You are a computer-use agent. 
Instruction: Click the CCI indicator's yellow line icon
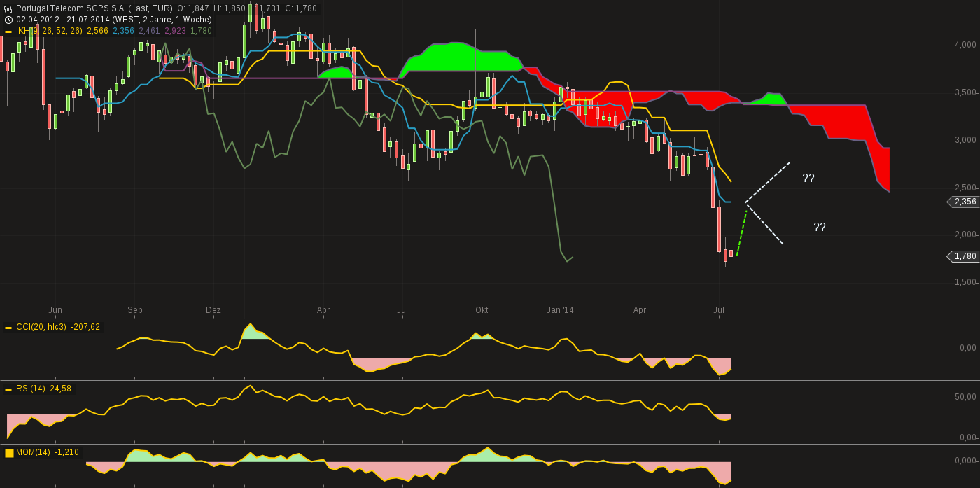(8, 327)
